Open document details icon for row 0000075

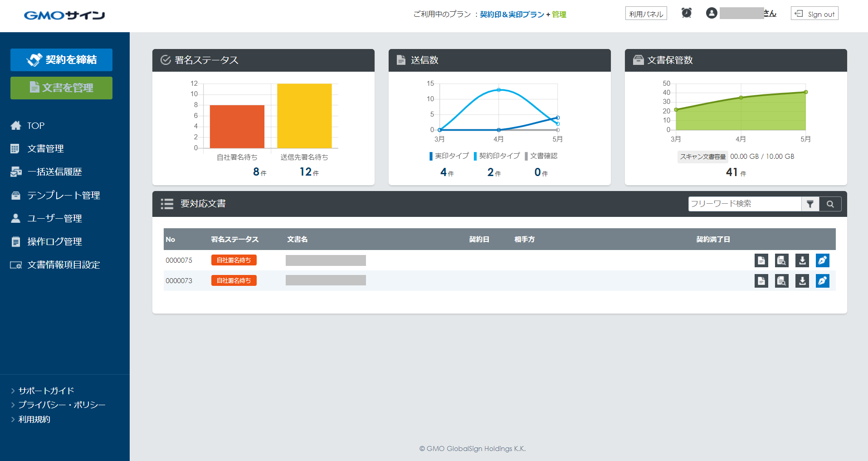coord(761,260)
